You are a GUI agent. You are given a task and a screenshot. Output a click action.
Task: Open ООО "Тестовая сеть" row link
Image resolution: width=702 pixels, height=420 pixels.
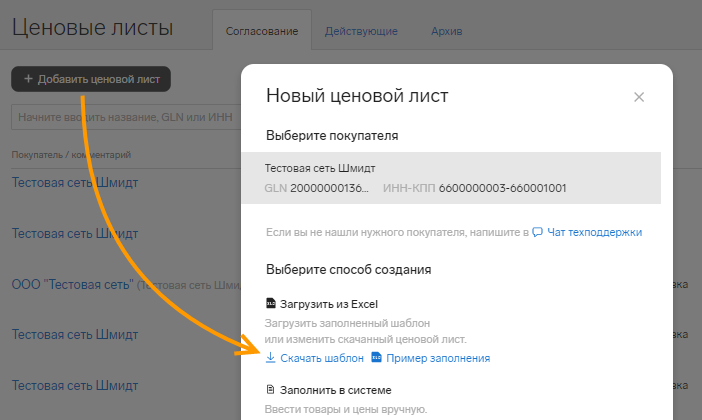[73, 285]
